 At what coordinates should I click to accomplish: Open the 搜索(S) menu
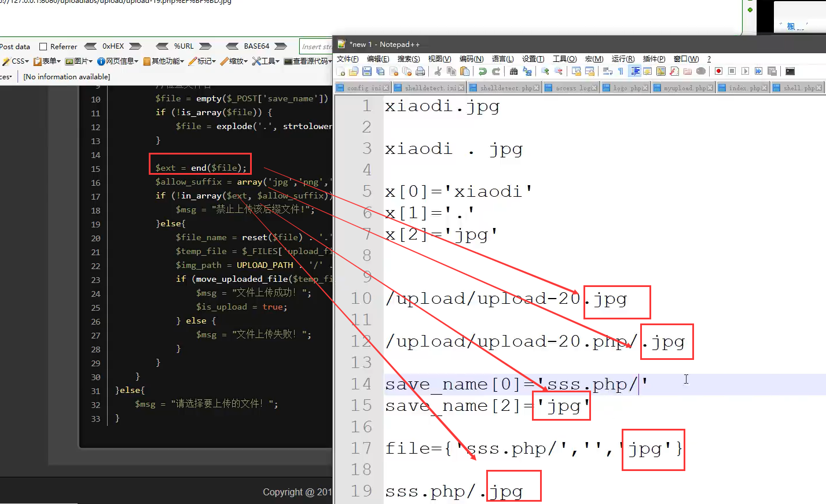click(409, 59)
